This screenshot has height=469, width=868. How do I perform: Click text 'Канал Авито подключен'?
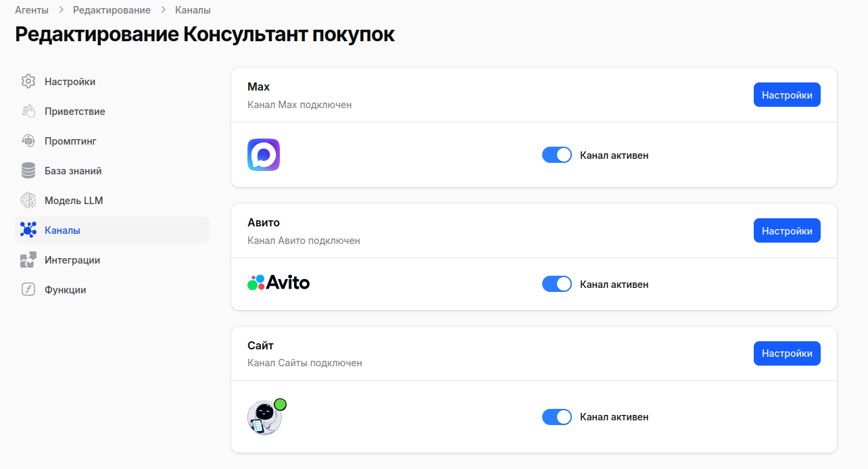click(304, 241)
